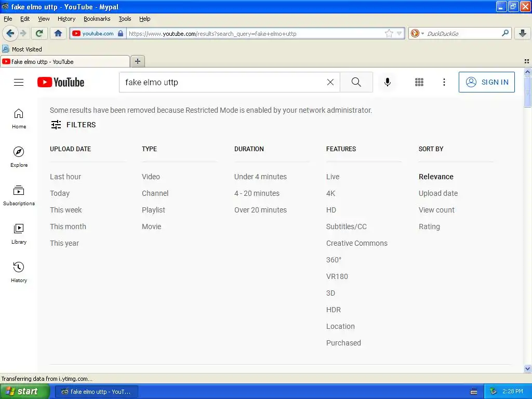Filter duration Under 4 minutes

pyautogui.click(x=260, y=177)
